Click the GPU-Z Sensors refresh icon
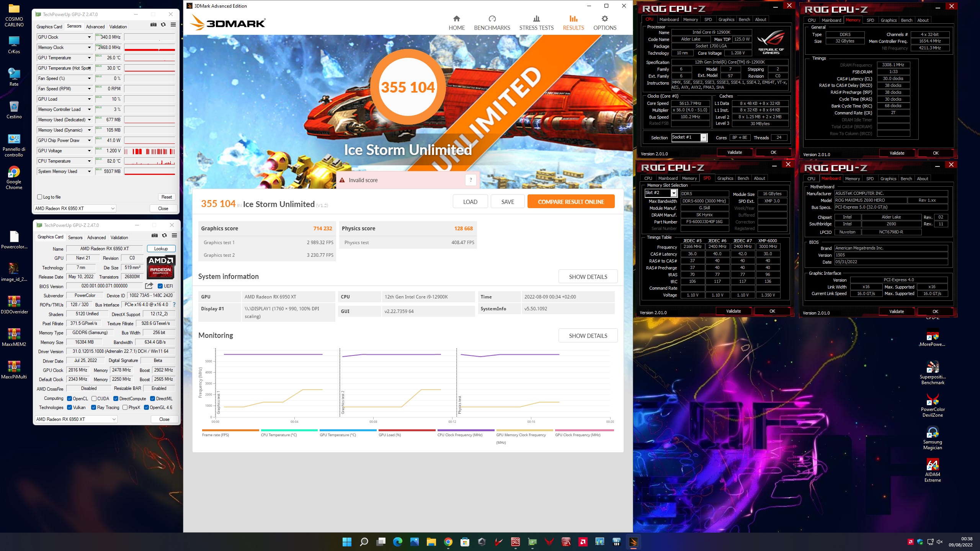 [x=163, y=24]
